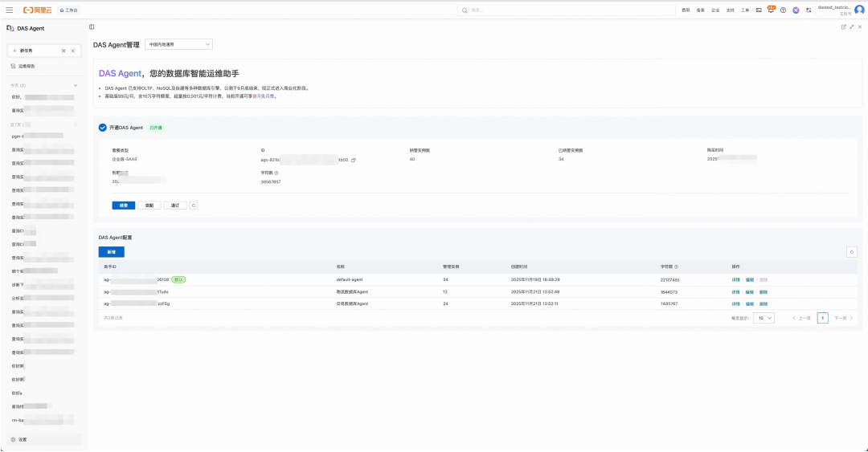868x452 pixels.
Task: Click the green 默认 tag on first agent
Action: click(x=178, y=279)
